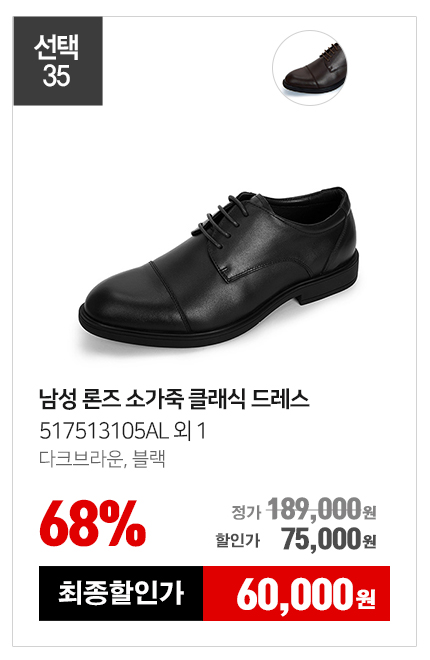Click the 다크브라운, 블랙 color text
The width and height of the screenshot is (430, 660).
point(102,458)
